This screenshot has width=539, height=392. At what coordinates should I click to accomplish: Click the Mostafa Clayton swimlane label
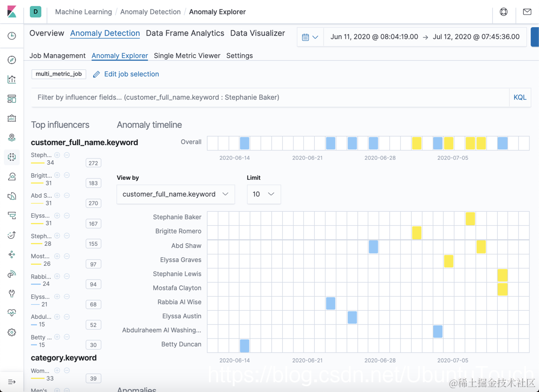click(x=177, y=288)
